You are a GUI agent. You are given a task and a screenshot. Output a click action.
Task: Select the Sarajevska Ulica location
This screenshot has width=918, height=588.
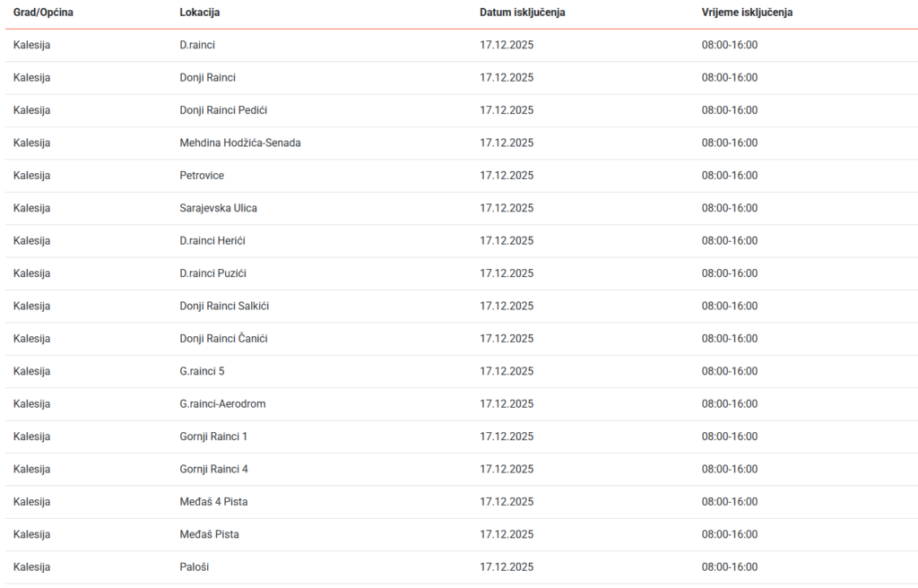tap(218, 208)
